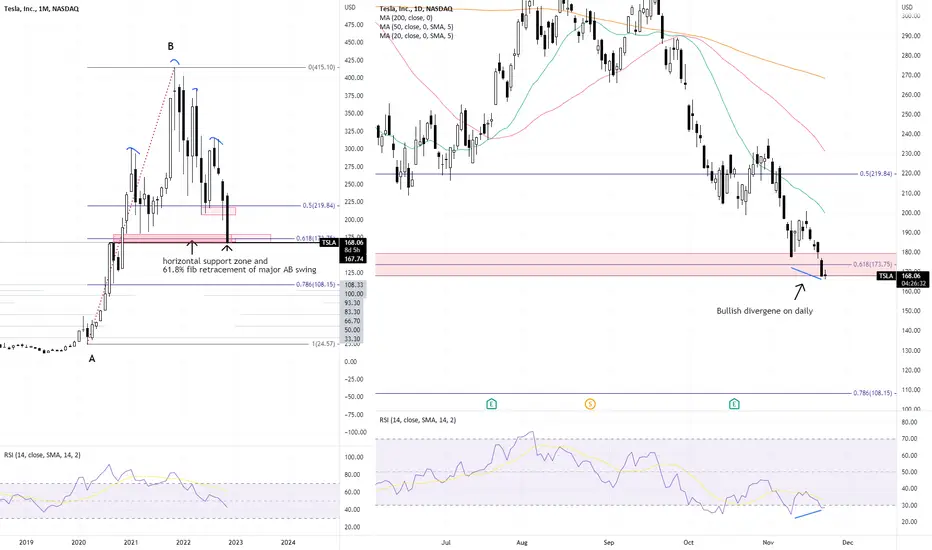Click Dec on the daily time axis

tap(848, 542)
